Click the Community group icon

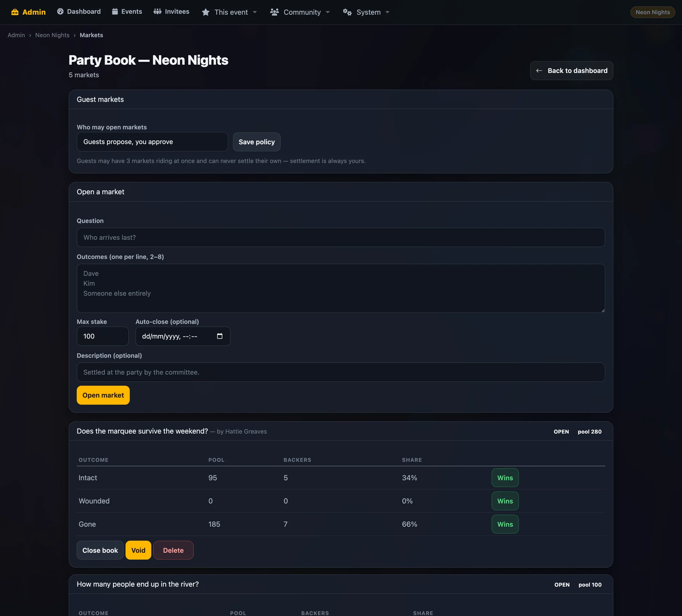click(274, 12)
